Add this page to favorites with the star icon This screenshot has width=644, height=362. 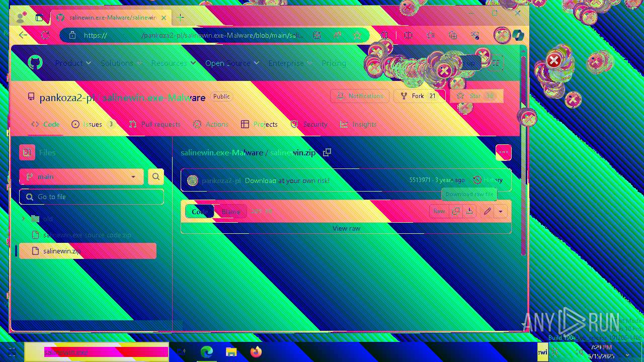click(x=357, y=35)
